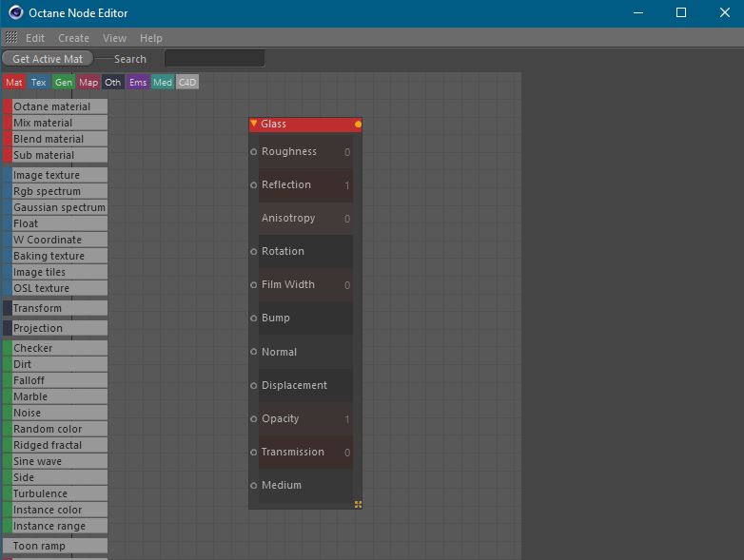Select Blend material node entry
Image resolution: width=744 pixels, height=560 pixels.
[x=55, y=139]
